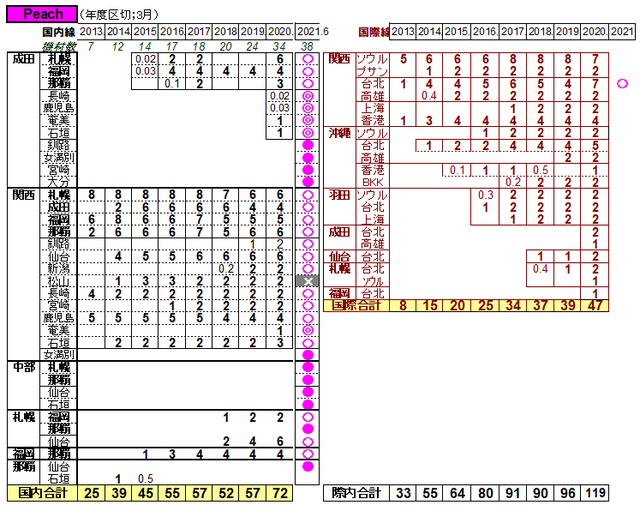Screen dimensions: 640x511
Task: Select the magenta Peach title cell
Action: 42,14
